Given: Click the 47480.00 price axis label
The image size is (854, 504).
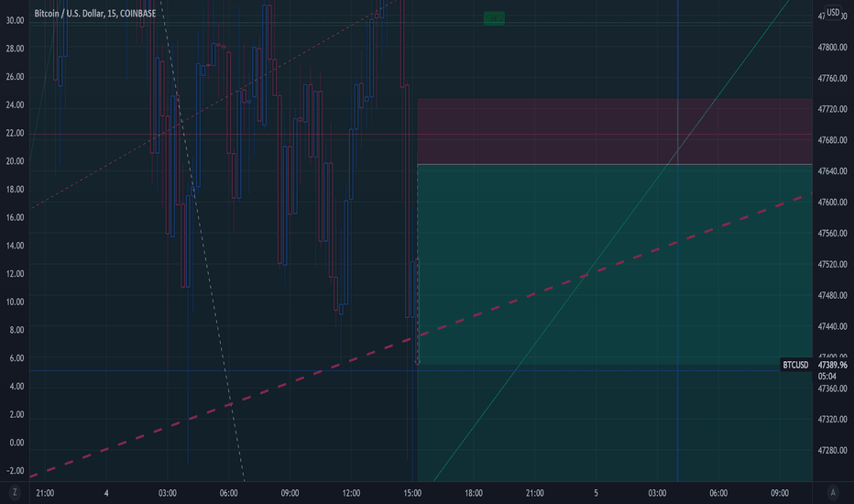Looking at the screenshot, I should 832,295.
